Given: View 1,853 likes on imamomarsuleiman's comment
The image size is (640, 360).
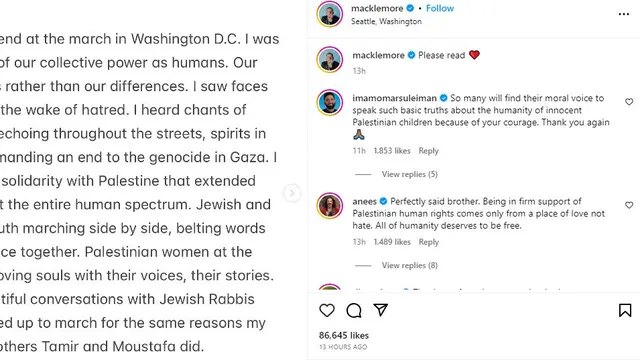Looking at the screenshot, I should click(x=392, y=151).
